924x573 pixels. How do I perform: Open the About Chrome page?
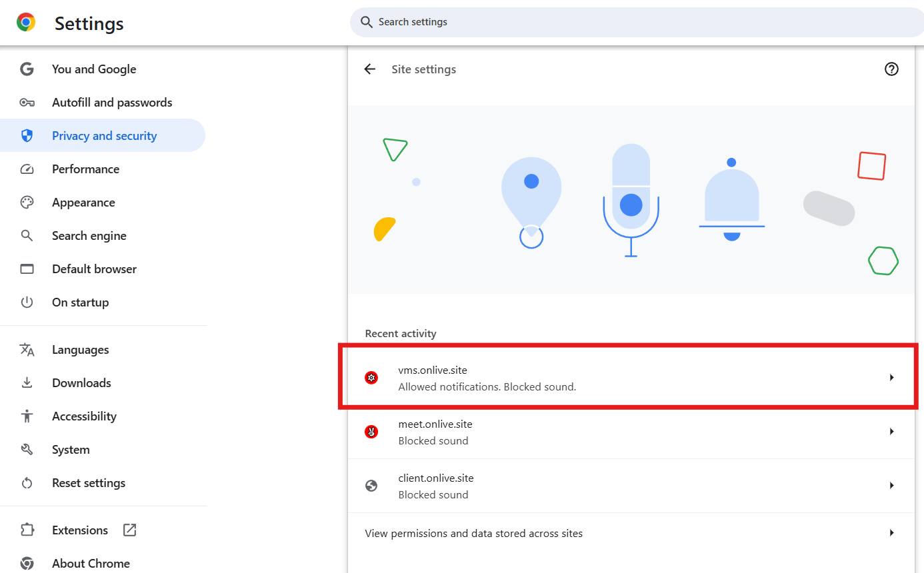tap(91, 564)
